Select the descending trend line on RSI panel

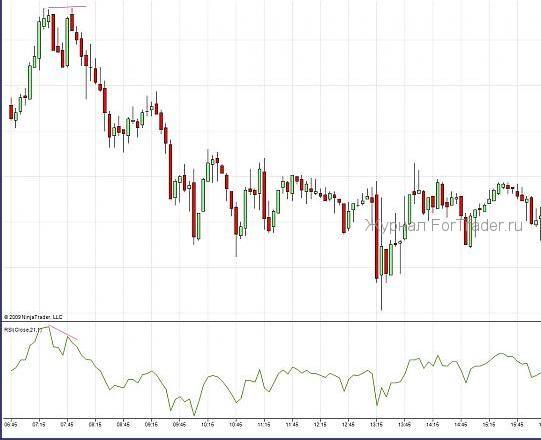[63, 332]
